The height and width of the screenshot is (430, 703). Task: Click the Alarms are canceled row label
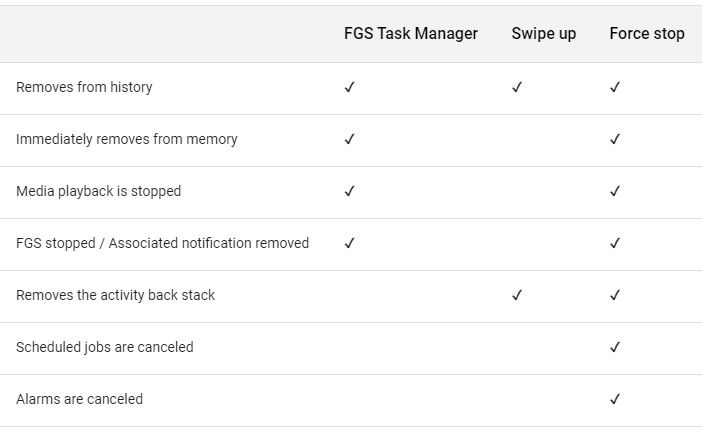[79, 399]
